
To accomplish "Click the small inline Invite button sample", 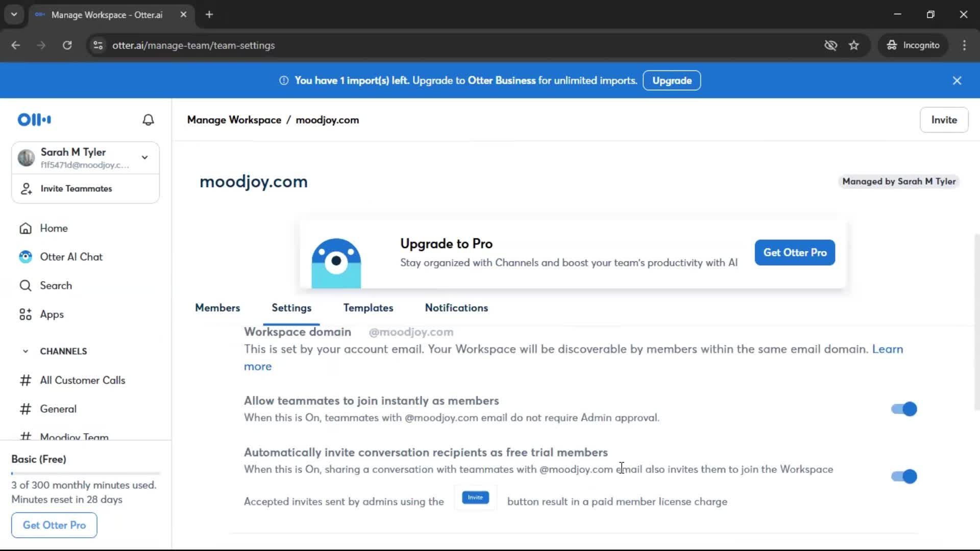I will pyautogui.click(x=475, y=497).
